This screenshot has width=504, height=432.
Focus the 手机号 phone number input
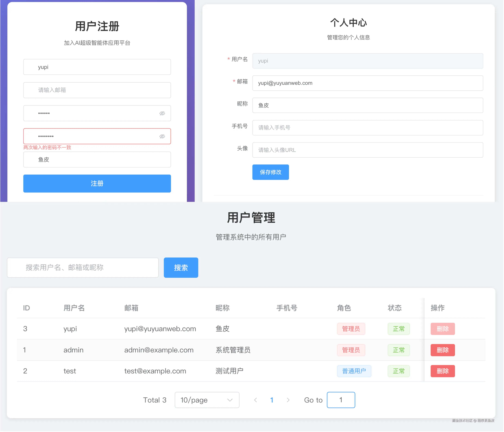[367, 128]
